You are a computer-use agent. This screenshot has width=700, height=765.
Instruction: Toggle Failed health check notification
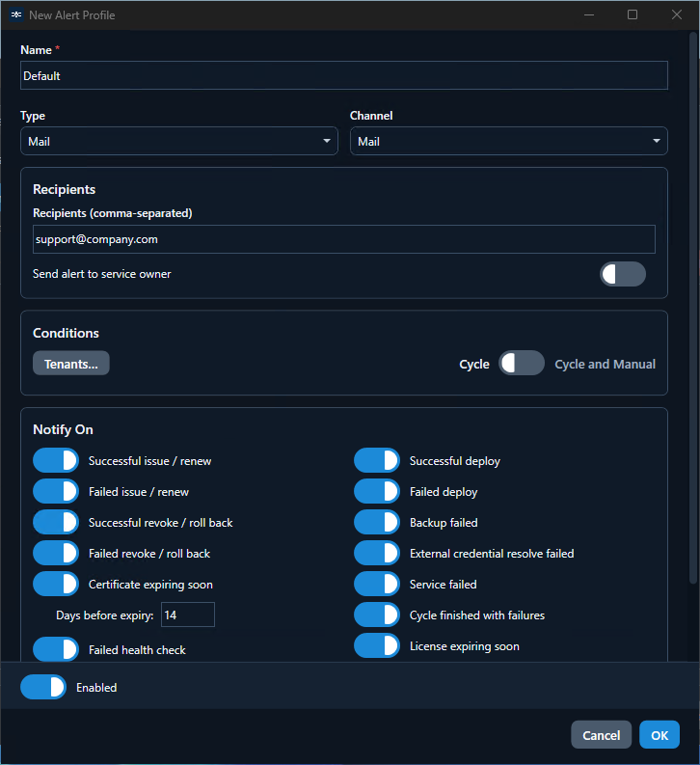tap(56, 649)
